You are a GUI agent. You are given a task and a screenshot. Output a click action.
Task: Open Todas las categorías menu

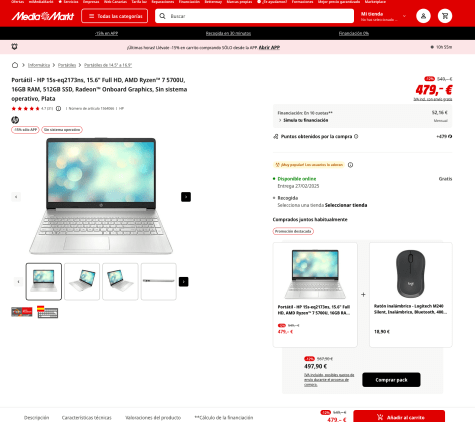click(114, 16)
